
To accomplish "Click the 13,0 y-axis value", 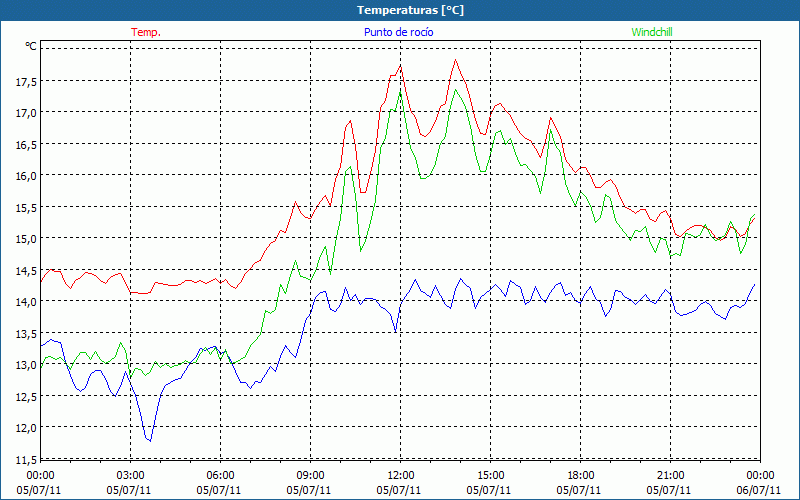I will click(26, 365).
